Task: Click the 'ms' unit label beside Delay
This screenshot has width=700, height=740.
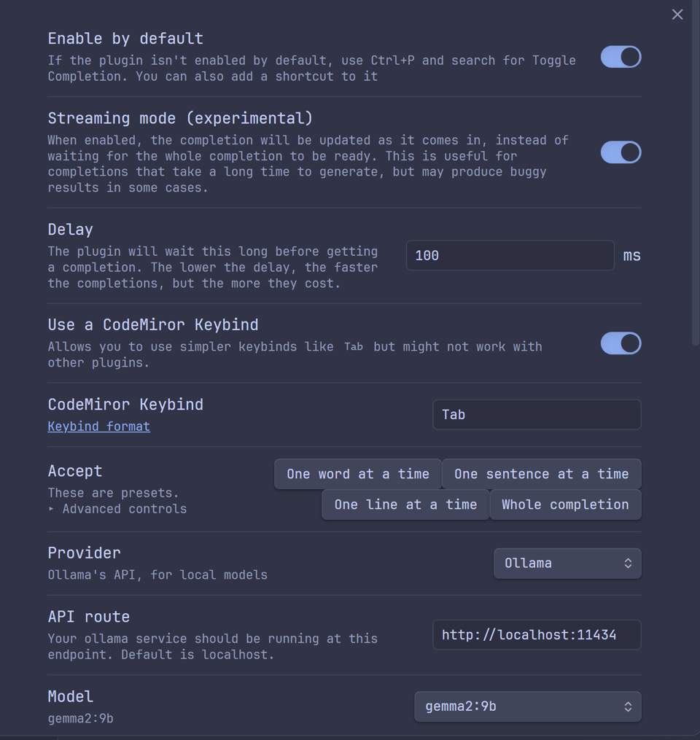Action: (x=631, y=255)
